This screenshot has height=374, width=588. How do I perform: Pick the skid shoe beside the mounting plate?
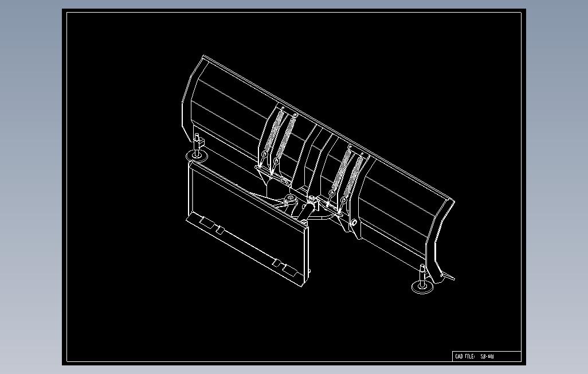[197, 148]
